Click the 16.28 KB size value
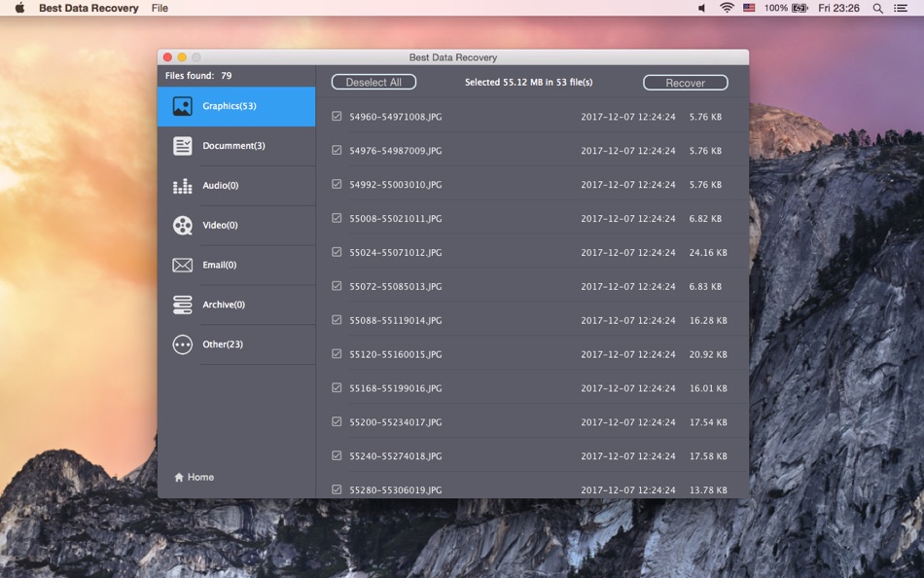The height and width of the screenshot is (578, 924). (x=708, y=320)
